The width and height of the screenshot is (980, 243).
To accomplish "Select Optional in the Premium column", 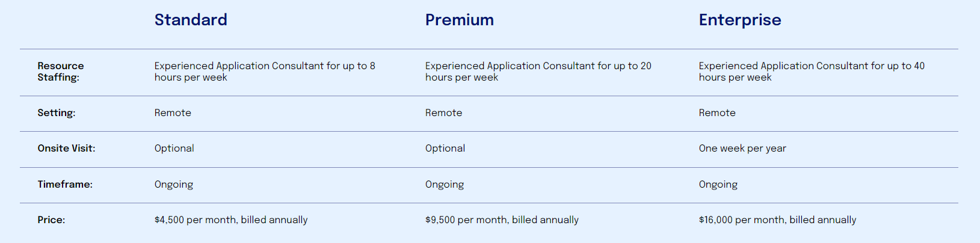I will tap(445, 149).
